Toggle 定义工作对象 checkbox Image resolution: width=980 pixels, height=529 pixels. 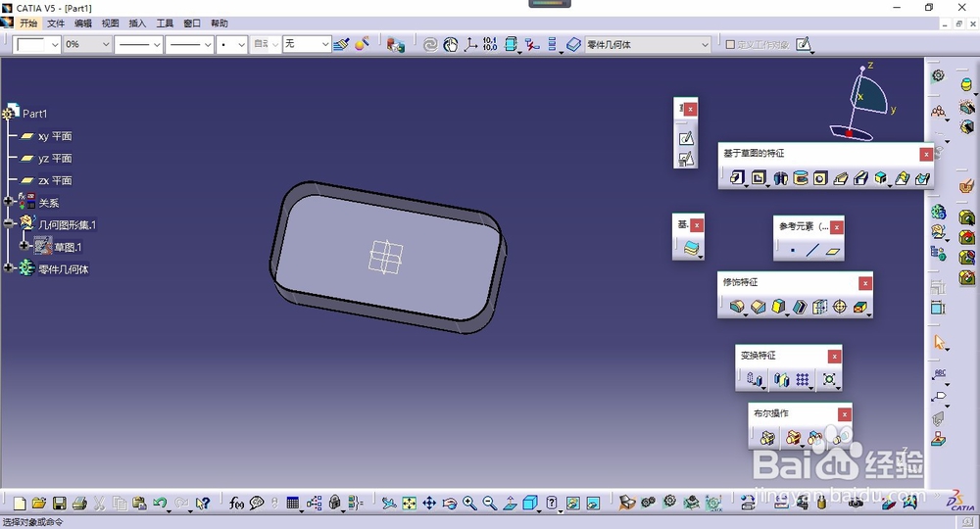coord(730,44)
